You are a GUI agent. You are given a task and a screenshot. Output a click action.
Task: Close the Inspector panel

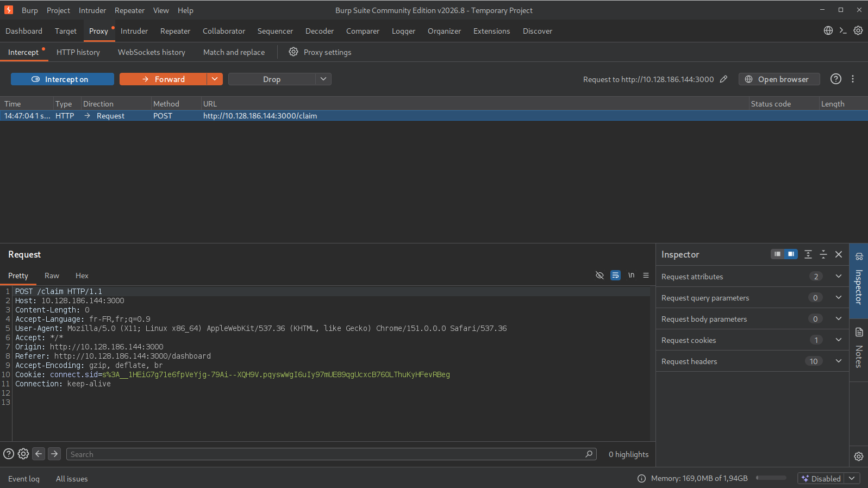pyautogui.click(x=839, y=254)
